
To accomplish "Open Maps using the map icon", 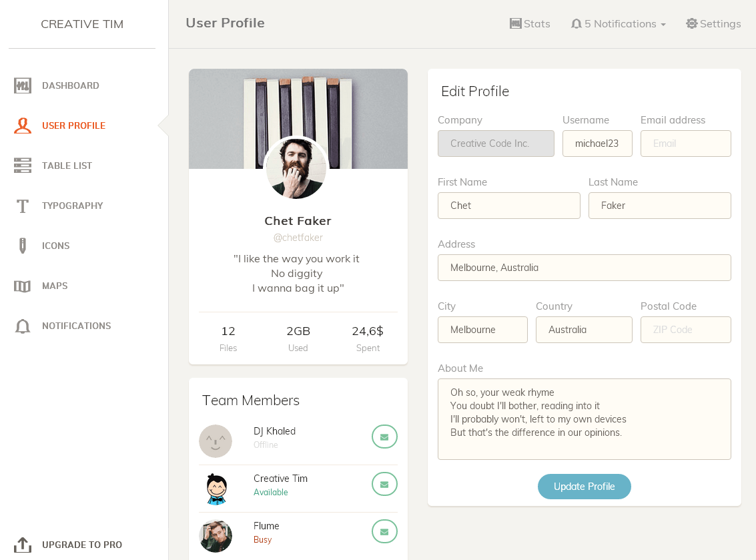I will 23,286.
